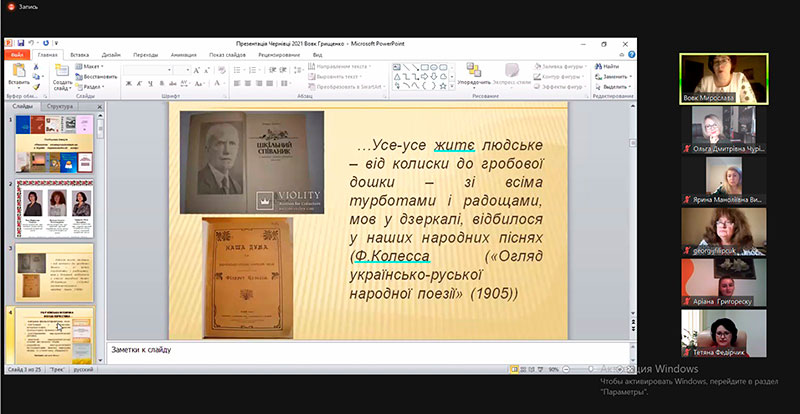Click the increase list level icon
Viewport: 800px width, 414px height.
(282, 70)
